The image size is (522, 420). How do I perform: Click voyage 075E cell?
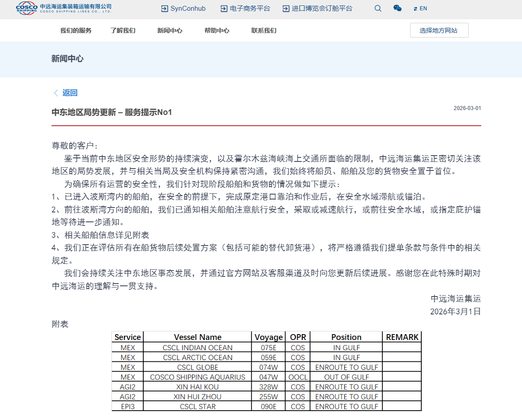[268, 348]
